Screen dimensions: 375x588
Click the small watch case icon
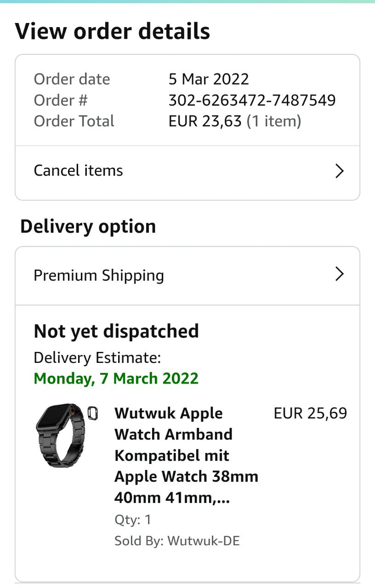93,413
